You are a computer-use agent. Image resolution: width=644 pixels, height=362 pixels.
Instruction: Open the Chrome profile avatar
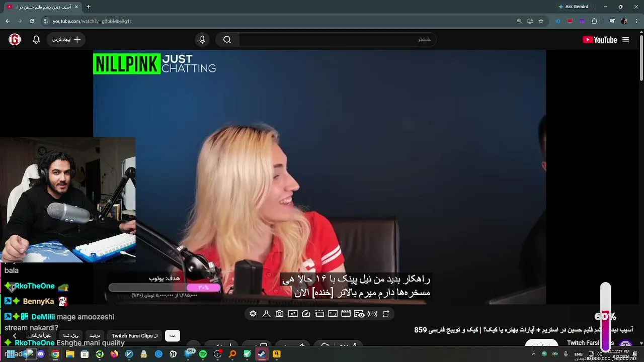pos(624,21)
